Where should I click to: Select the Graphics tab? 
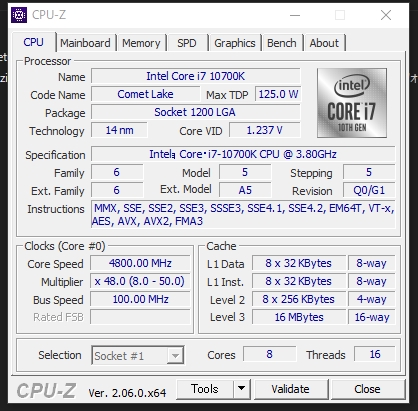click(235, 43)
